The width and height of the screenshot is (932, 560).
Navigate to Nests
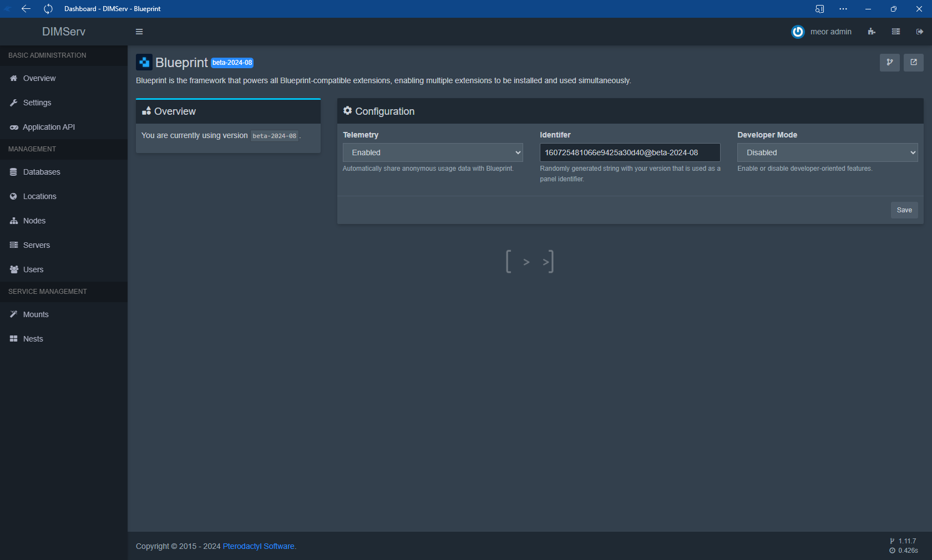point(64,339)
